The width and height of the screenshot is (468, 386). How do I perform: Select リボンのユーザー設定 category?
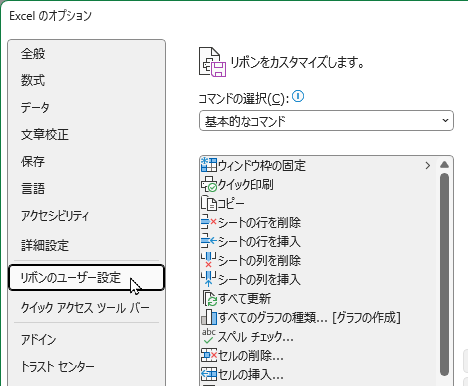pyautogui.click(x=86, y=277)
